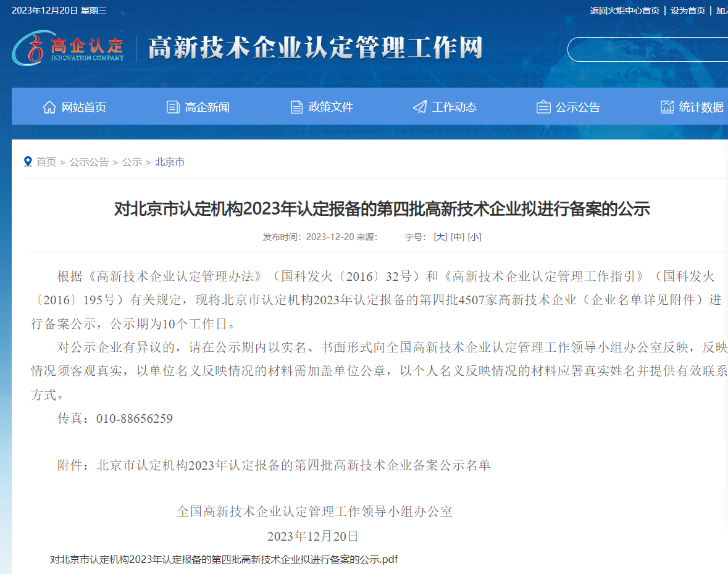The height and width of the screenshot is (574, 728).
Task: Click the signature 全国高新技术企业认定管理工作领导小组办公室
Action: (x=315, y=512)
